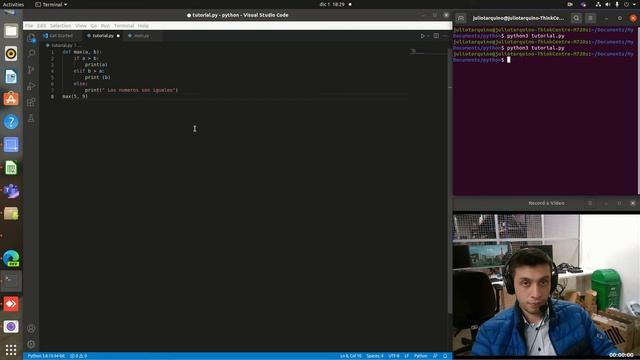Select the Python language mode
The height and width of the screenshot is (360, 640).
[x=421, y=356]
